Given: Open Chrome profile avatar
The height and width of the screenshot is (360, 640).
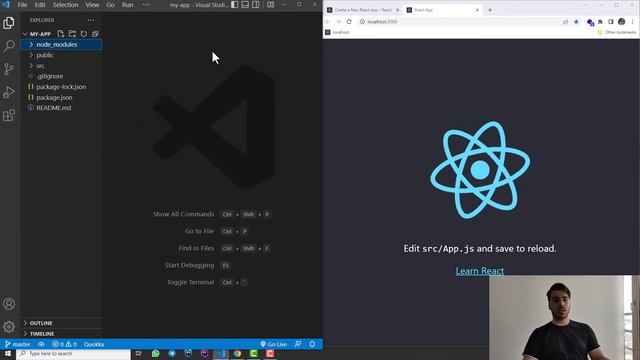Looking at the screenshot, I should point(622,22).
